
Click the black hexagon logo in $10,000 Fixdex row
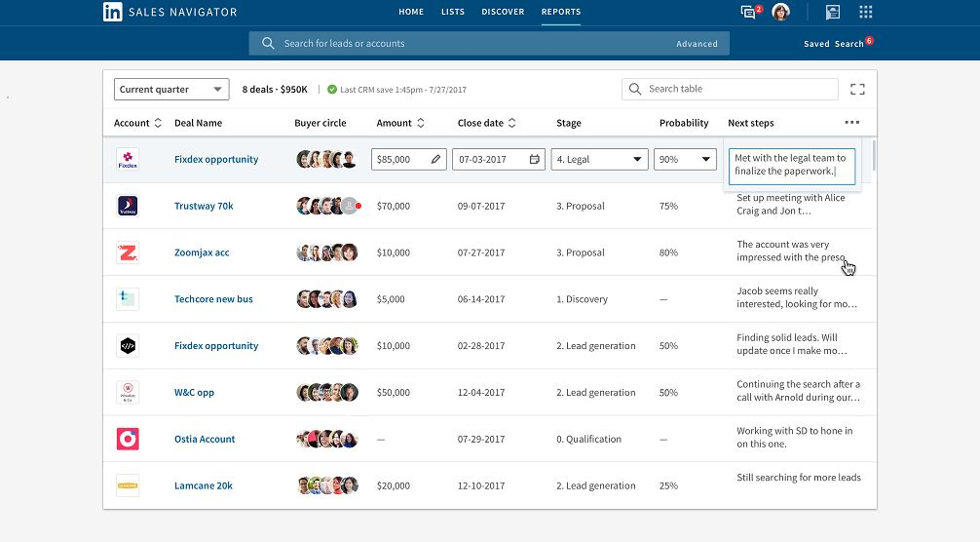128,346
